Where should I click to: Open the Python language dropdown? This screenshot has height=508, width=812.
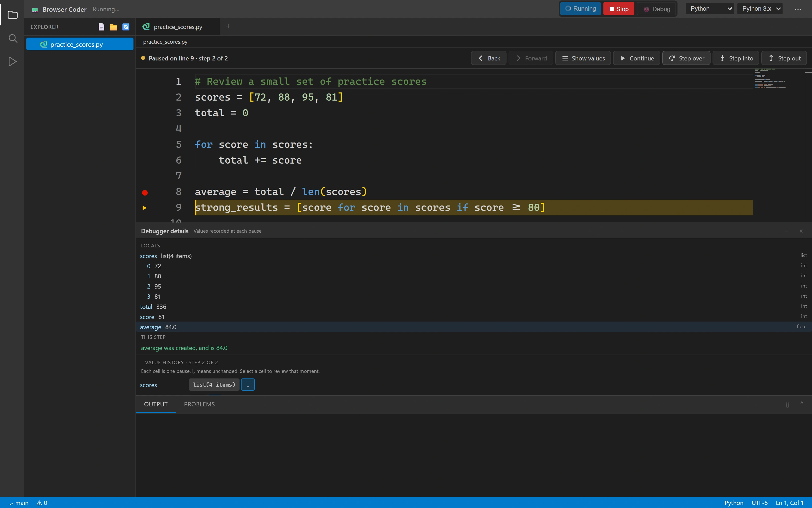709,9
